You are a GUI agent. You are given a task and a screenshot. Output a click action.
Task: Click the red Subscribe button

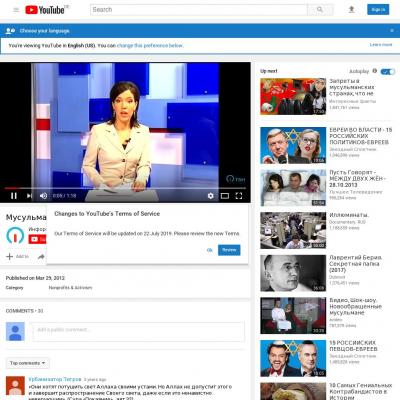[37, 239]
